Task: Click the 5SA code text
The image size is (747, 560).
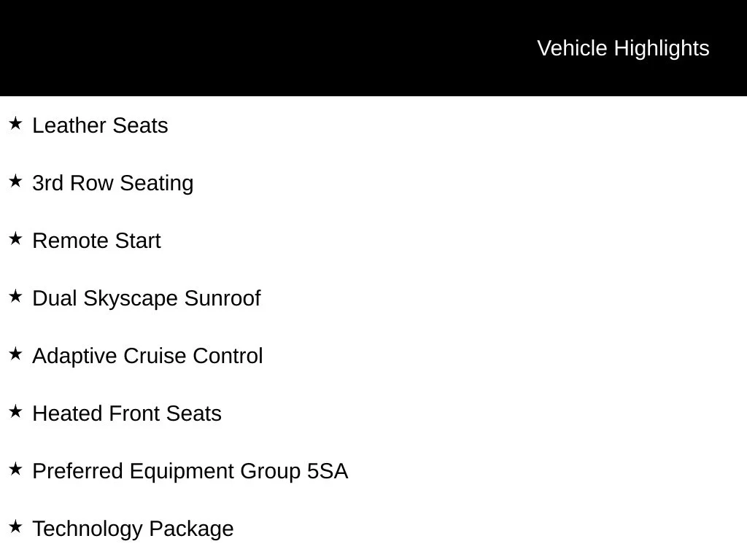Action: tap(328, 472)
